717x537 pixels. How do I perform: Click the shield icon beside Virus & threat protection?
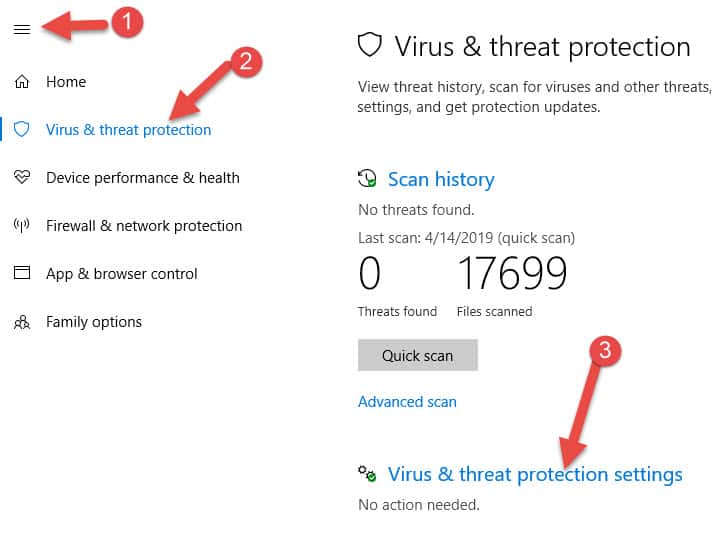[x=21, y=129]
